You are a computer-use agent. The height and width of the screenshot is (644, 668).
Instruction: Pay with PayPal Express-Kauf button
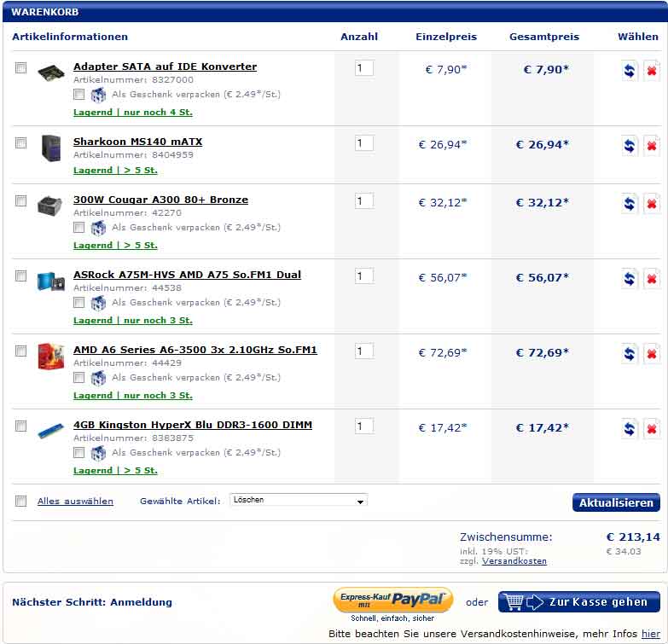pos(392,600)
